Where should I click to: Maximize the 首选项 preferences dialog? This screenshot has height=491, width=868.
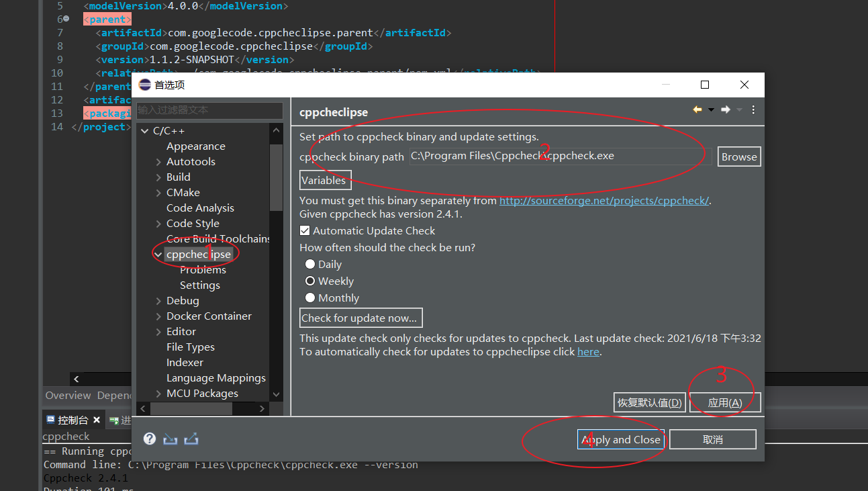705,85
